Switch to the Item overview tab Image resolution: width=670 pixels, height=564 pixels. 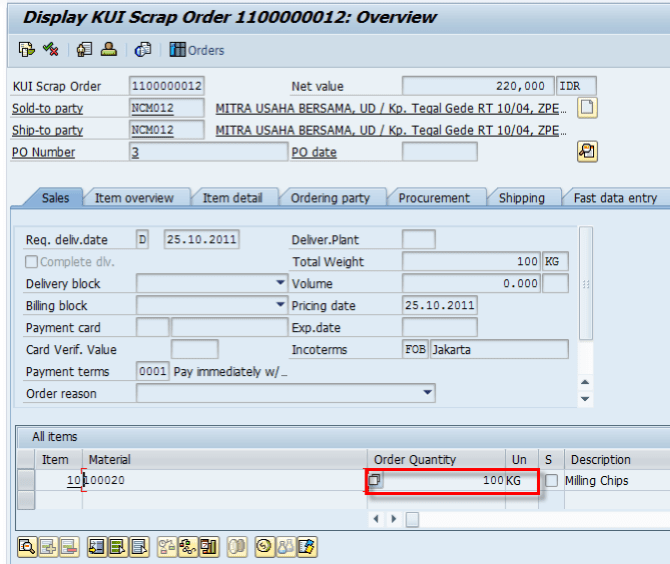(x=134, y=198)
